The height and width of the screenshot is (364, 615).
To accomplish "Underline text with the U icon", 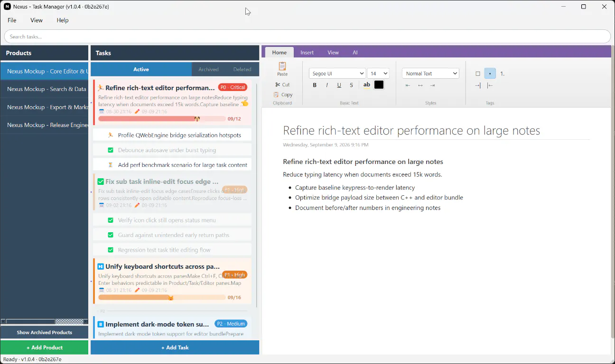I will tap(339, 85).
